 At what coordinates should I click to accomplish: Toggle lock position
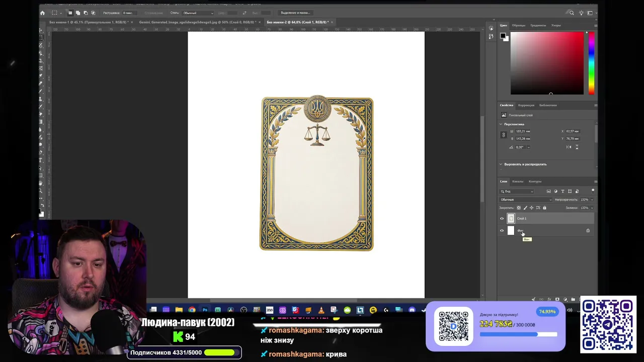531,208
